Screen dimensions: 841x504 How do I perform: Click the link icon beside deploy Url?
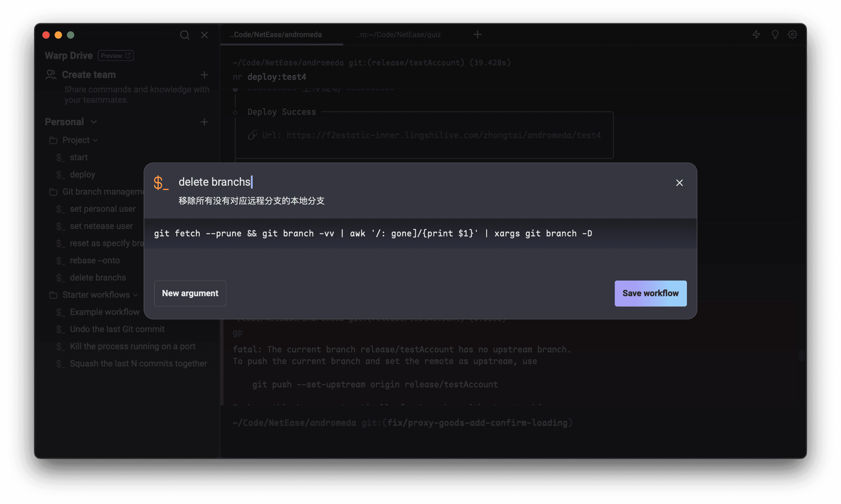[253, 135]
